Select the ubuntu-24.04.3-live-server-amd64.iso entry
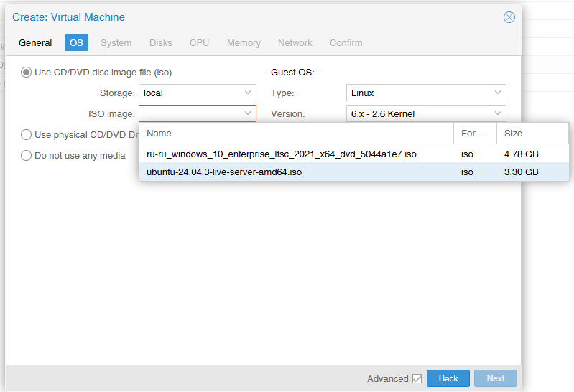The width and height of the screenshot is (574, 392). coord(353,172)
